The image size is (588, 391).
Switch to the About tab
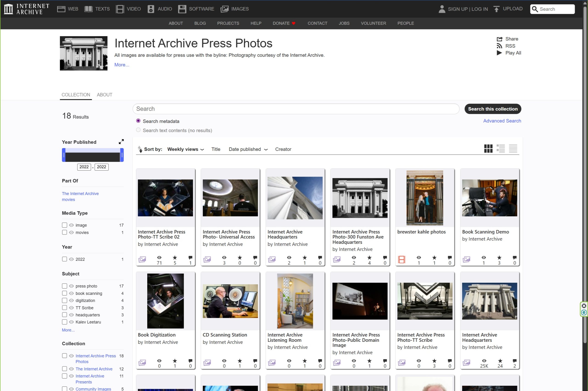click(104, 95)
